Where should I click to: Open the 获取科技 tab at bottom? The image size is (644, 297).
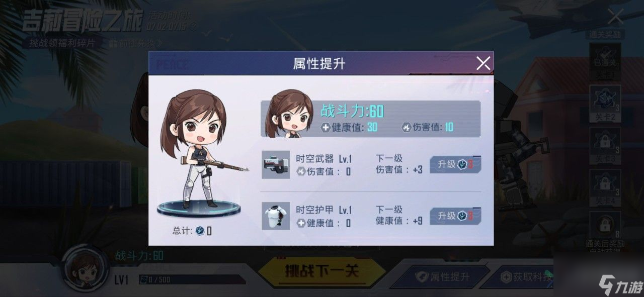point(523,276)
